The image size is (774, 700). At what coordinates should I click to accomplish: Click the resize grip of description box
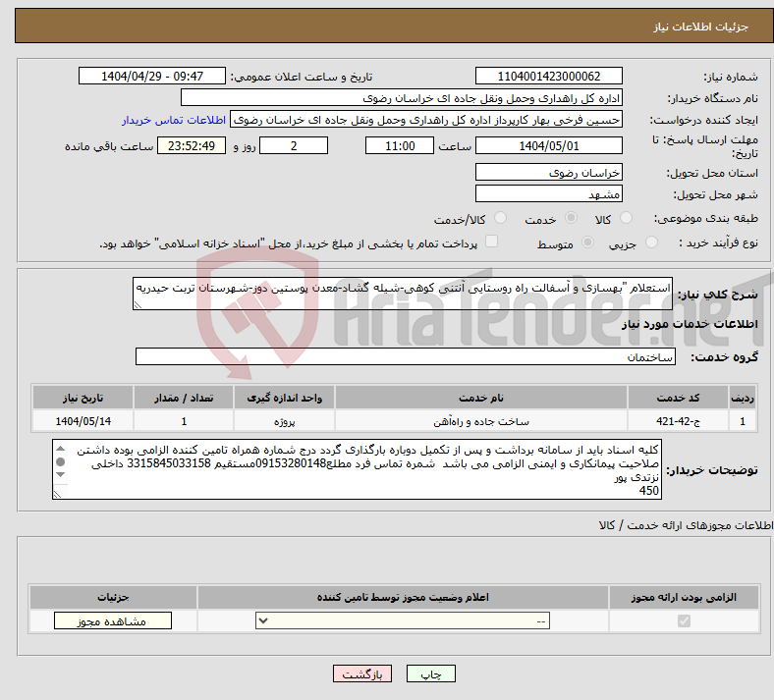click(138, 305)
